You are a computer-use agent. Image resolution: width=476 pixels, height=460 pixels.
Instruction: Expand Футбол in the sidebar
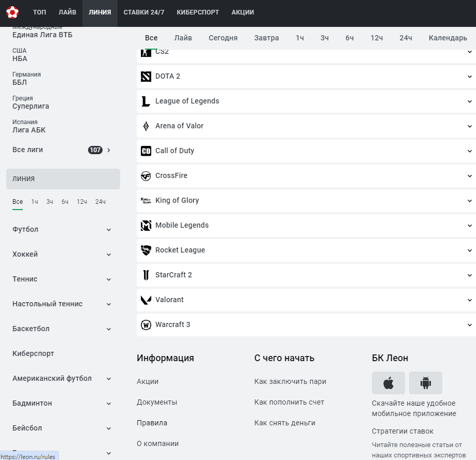[x=109, y=230]
